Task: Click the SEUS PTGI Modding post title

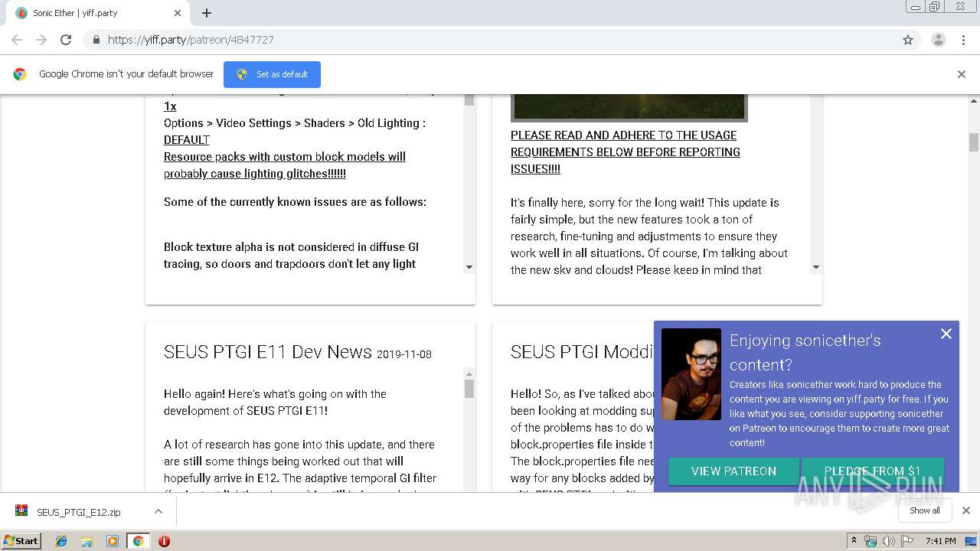Action: pos(582,352)
